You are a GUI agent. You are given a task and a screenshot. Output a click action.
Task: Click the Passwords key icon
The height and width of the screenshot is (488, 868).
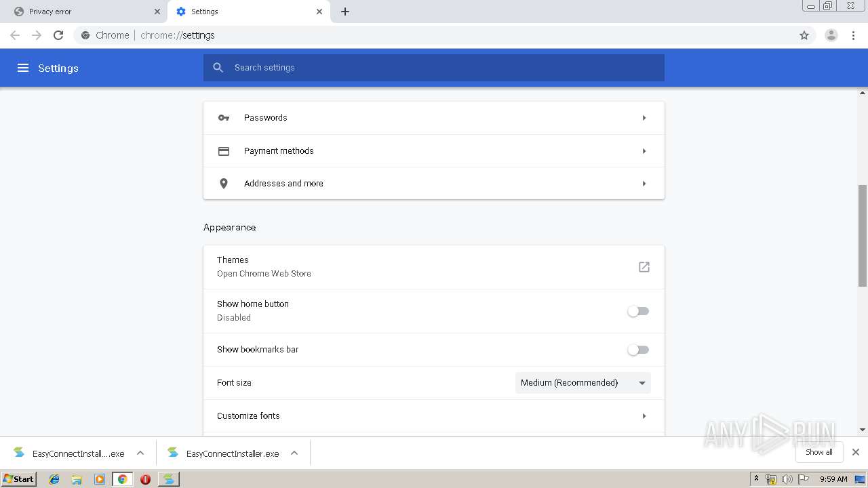point(224,118)
